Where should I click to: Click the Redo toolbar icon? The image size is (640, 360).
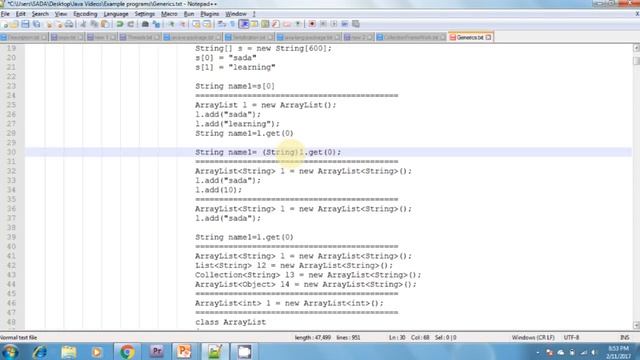coord(131,24)
